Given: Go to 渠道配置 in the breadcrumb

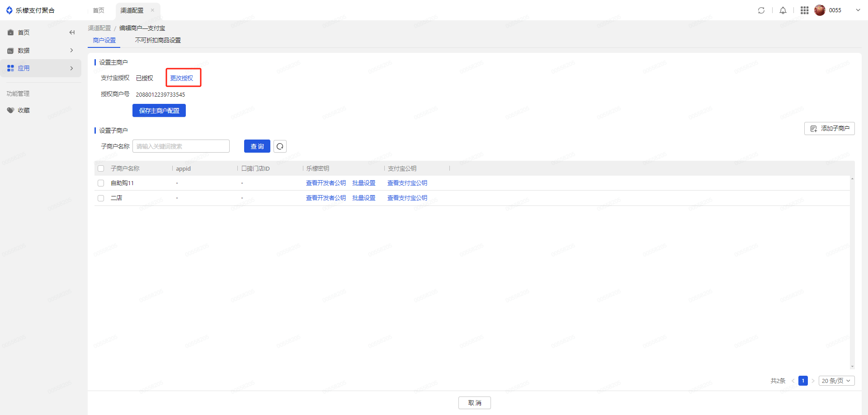Looking at the screenshot, I should point(99,28).
